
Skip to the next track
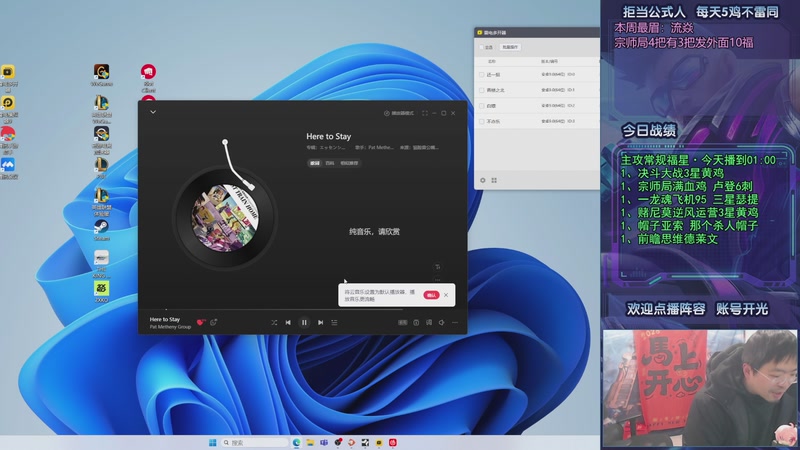320,322
